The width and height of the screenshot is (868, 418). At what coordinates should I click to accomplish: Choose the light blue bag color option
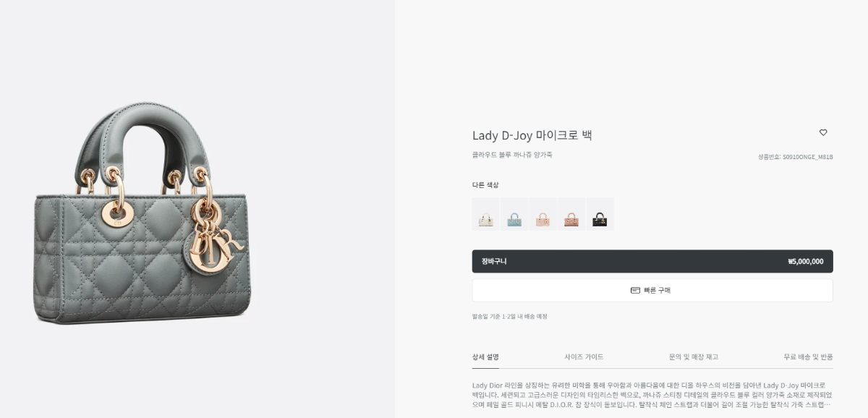tap(514, 214)
